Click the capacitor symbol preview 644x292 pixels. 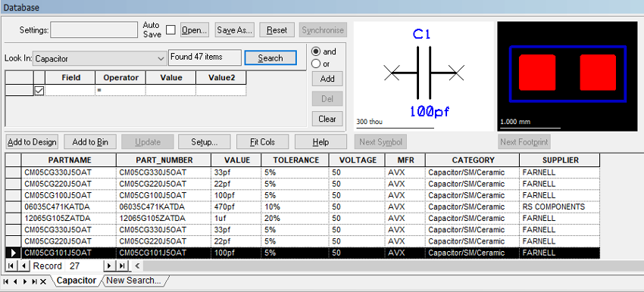tap(424, 76)
